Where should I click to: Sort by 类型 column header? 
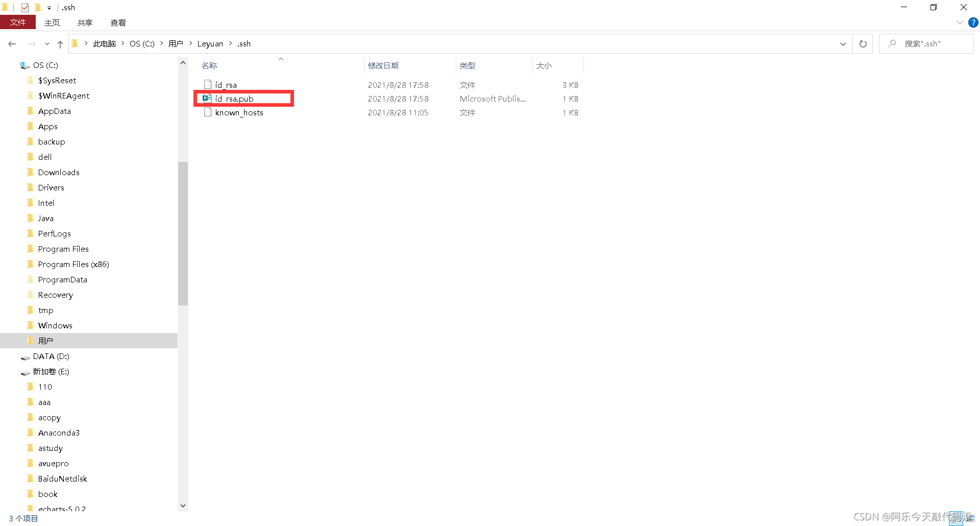(467, 65)
